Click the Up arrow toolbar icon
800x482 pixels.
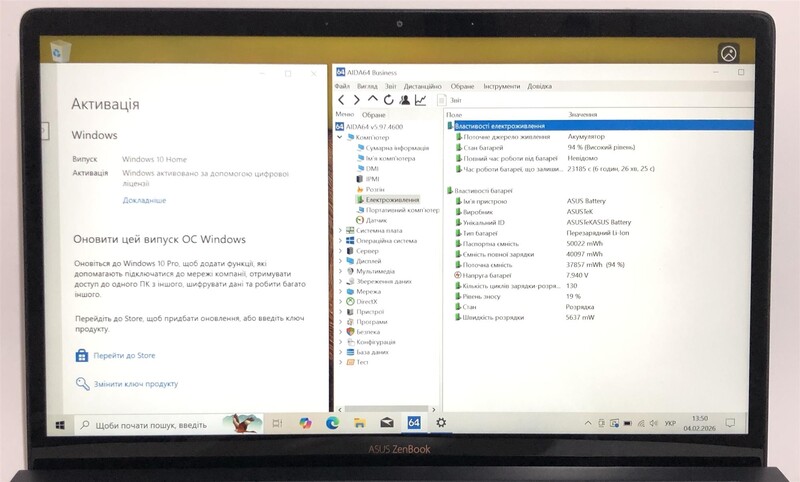373,100
